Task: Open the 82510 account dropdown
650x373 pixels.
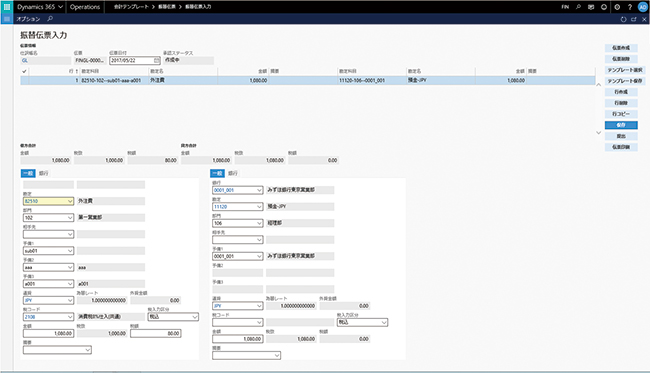Action: (x=70, y=201)
